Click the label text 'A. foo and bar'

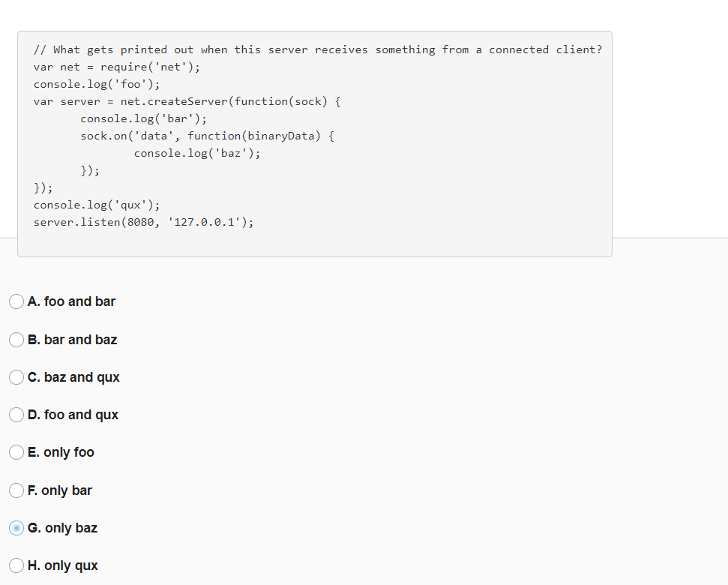pyautogui.click(x=71, y=301)
